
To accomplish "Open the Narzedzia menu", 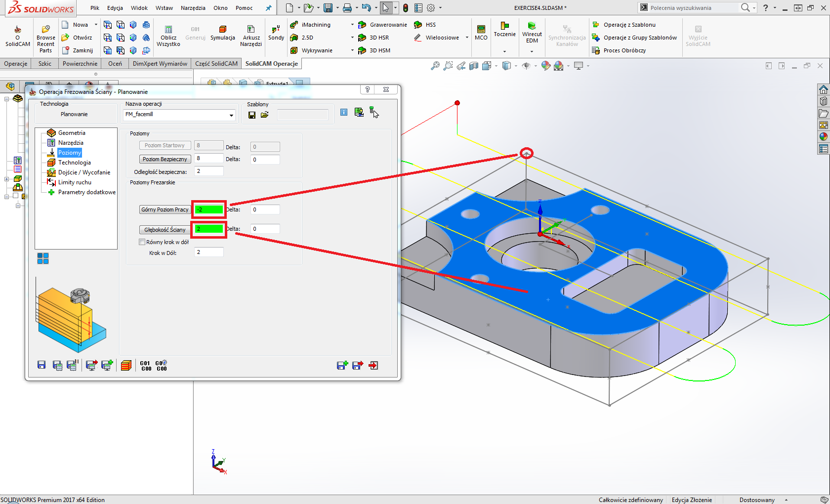I will click(193, 7).
